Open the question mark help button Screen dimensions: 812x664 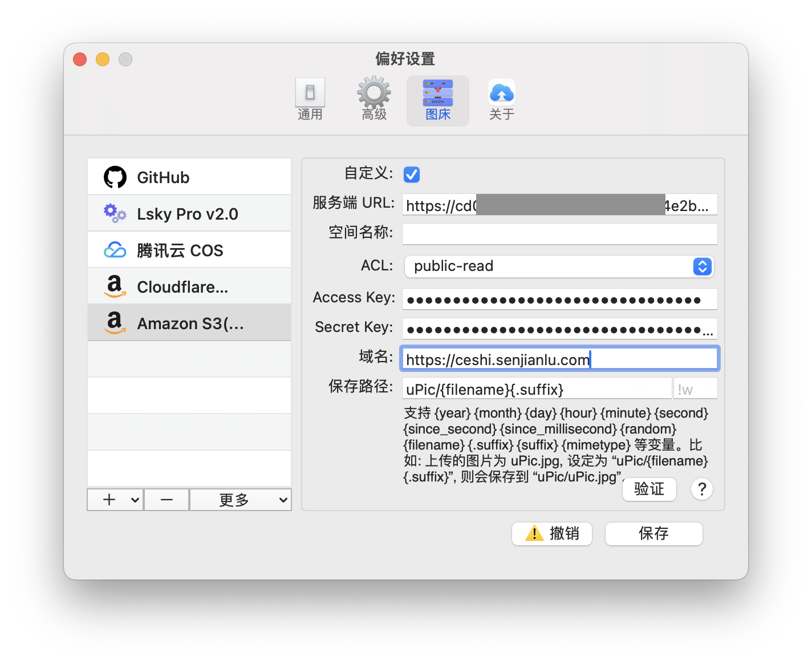point(702,489)
